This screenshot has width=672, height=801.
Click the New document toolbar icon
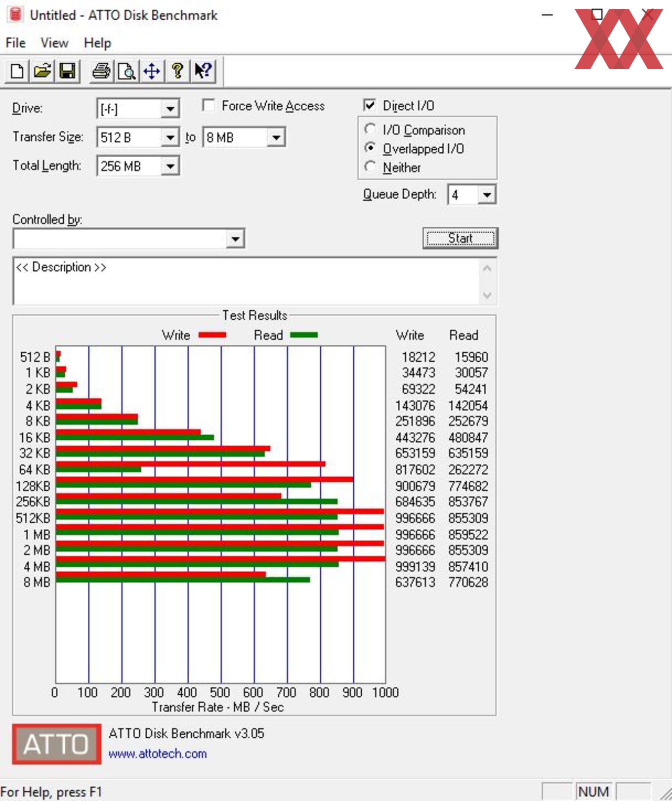click(17, 71)
